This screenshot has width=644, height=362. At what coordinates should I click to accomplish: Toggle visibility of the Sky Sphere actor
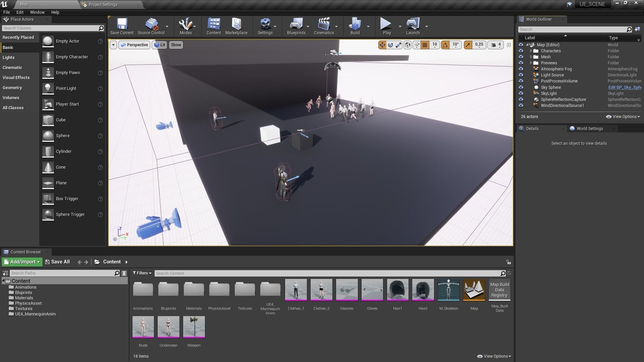coord(521,87)
